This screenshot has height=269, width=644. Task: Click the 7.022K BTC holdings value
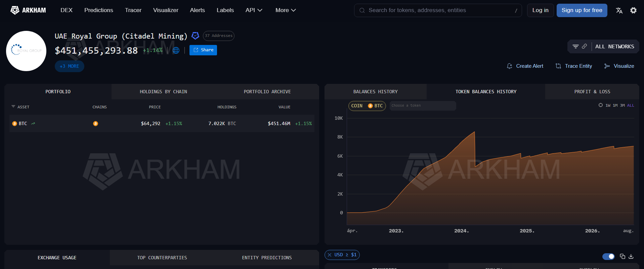tap(222, 124)
